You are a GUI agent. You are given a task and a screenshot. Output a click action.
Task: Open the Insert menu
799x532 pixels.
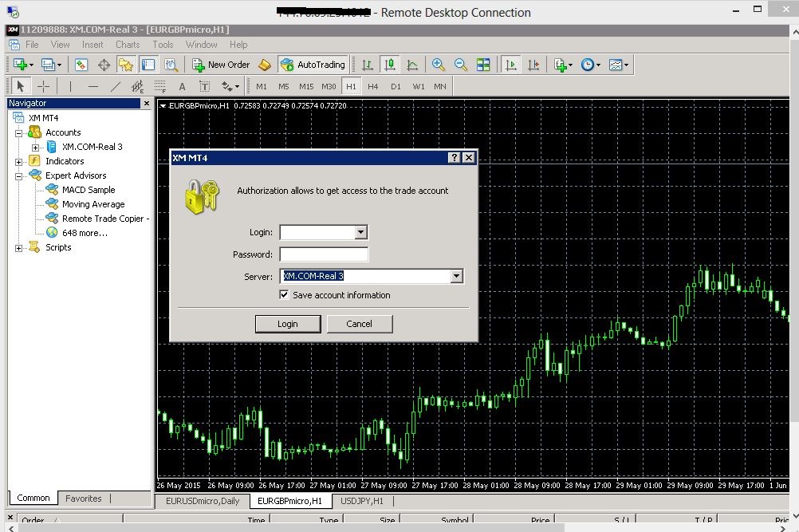click(x=92, y=45)
